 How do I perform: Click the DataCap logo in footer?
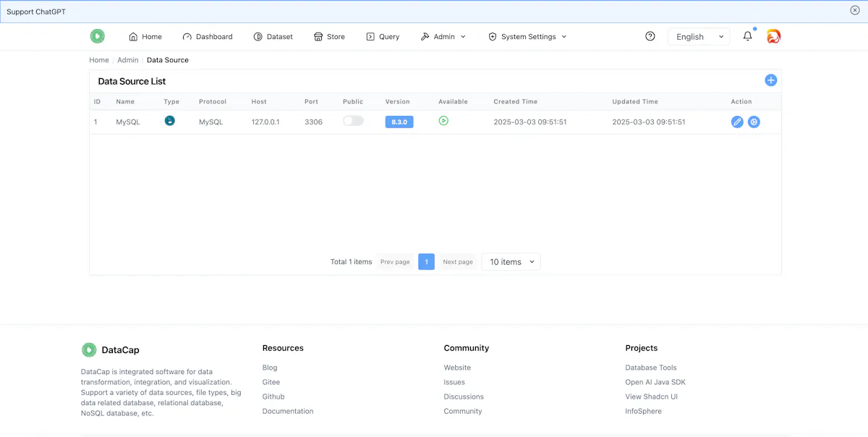coord(89,350)
